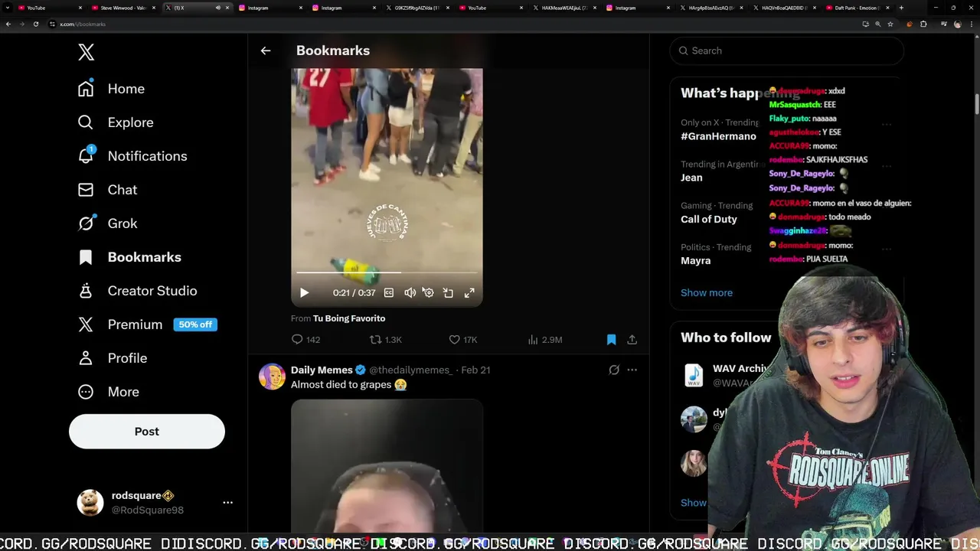Viewport: 980px width, 551px height.
Task: Seek along the video progress bar
Action: 387,272
